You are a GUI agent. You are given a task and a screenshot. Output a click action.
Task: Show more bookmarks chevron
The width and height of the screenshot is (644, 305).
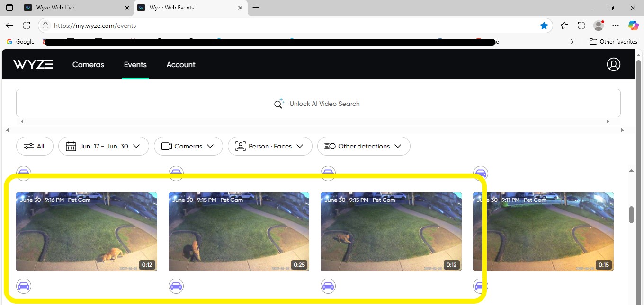pos(572,42)
